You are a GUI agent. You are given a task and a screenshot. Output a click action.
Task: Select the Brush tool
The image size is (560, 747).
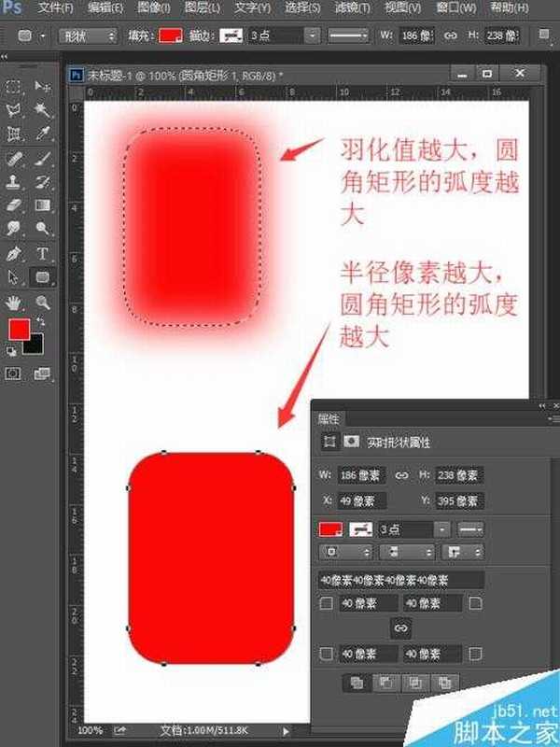[43, 158]
